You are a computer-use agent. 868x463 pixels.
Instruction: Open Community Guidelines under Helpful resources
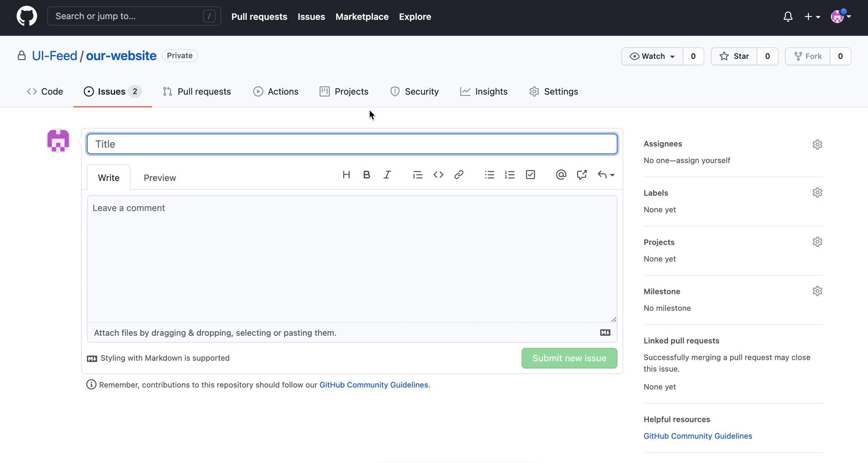(698, 436)
